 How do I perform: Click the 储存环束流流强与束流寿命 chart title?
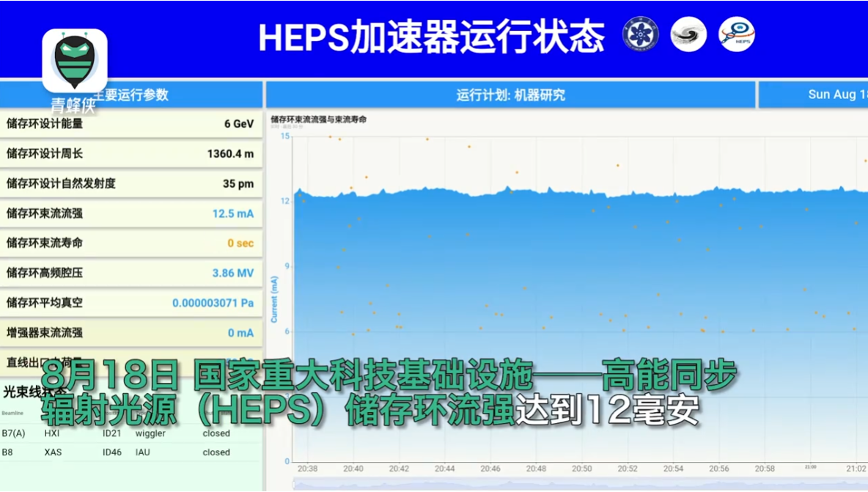318,119
